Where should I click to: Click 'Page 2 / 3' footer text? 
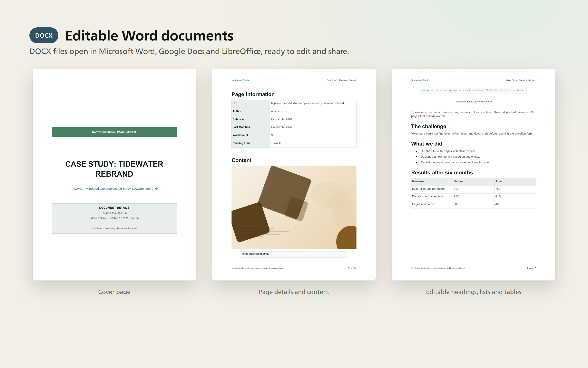point(352,268)
